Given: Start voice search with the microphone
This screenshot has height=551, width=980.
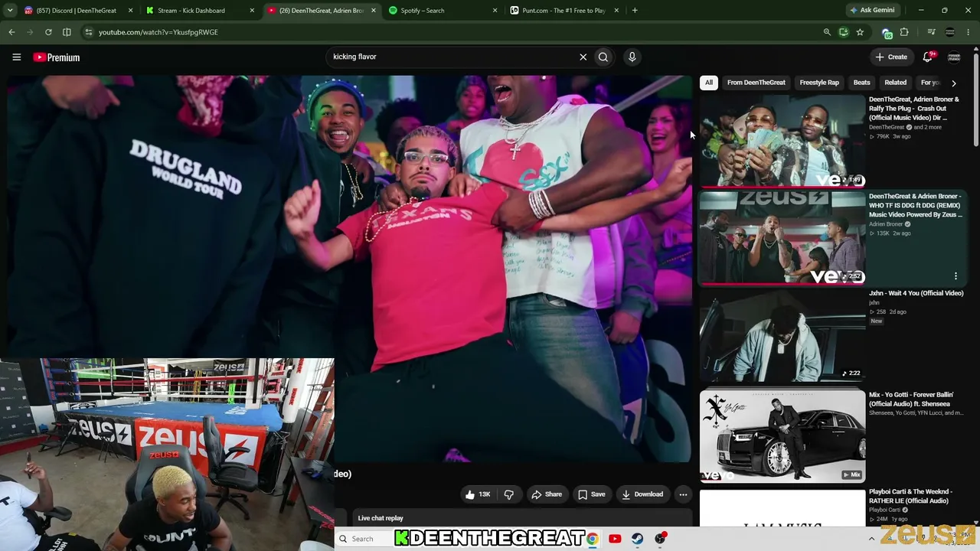Looking at the screenshot, I should pos(632,57).
